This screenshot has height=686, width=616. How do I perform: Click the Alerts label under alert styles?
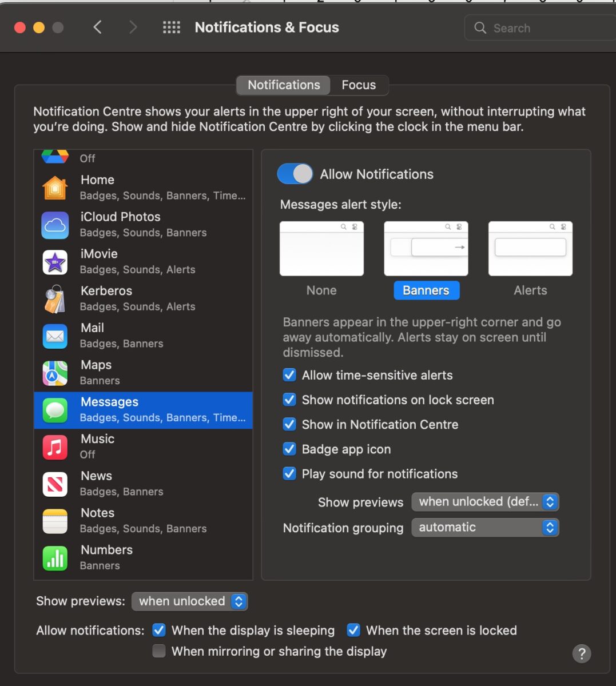[x=530, y=290]
